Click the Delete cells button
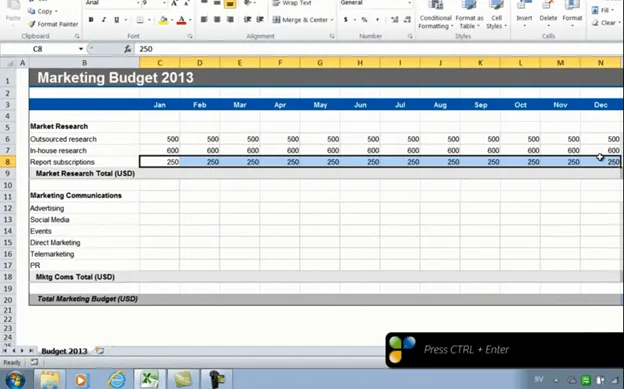The height and width of the screenshot is (389, 624). click(x=548, y=14)
